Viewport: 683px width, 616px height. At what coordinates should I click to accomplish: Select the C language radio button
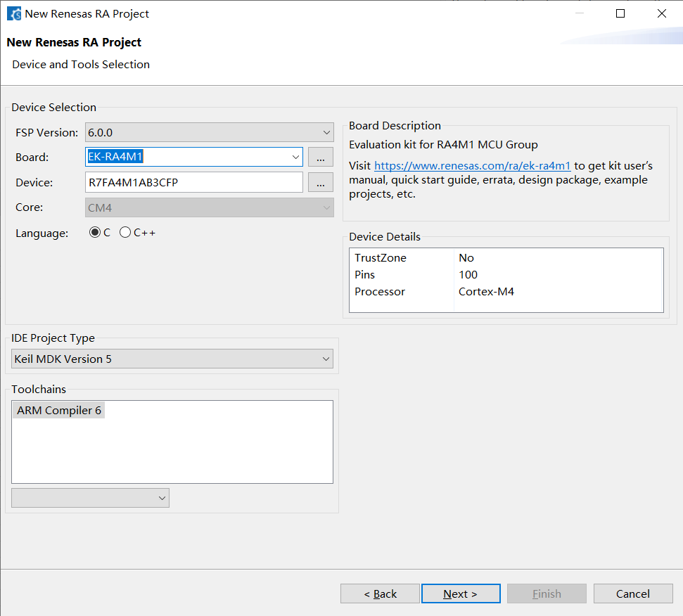point(95,233)
